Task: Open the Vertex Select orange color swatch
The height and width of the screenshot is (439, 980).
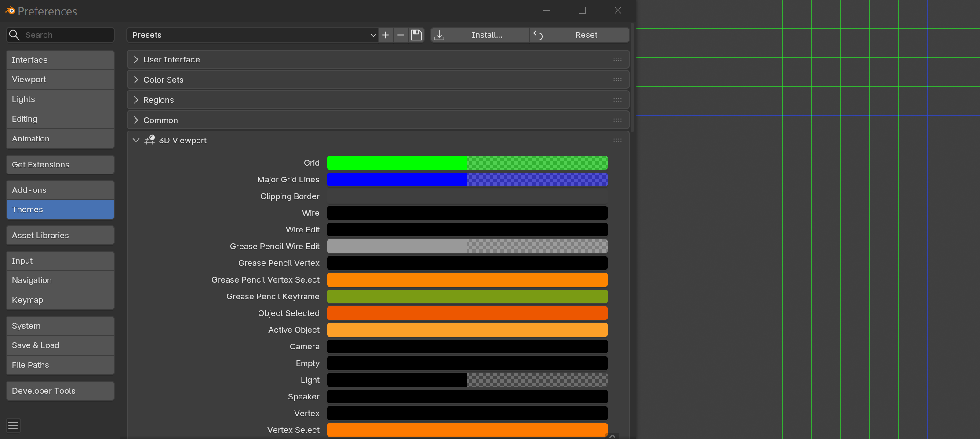Action: (x=467, y=430)
